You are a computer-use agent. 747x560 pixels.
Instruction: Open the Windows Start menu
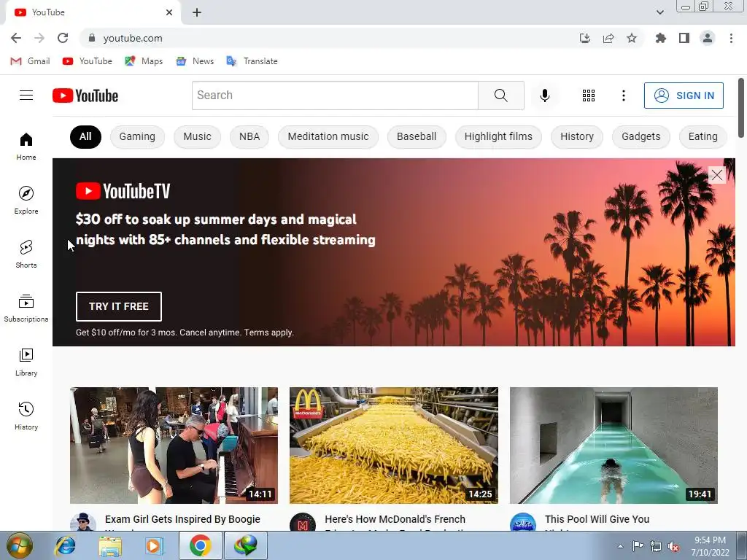(19, 545)
